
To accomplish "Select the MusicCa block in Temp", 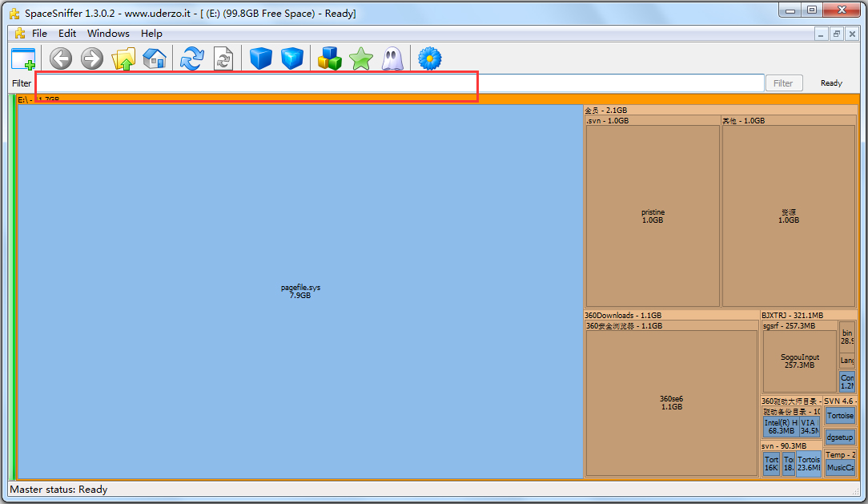I will click(840, 467).
